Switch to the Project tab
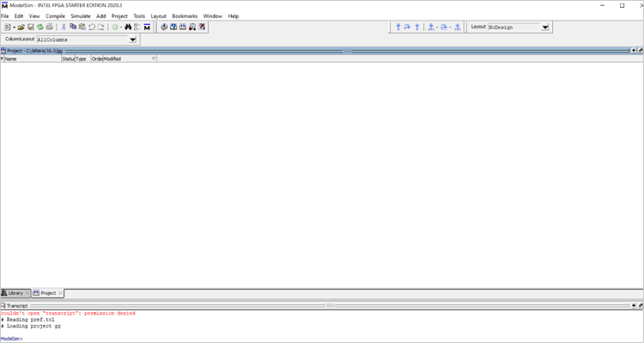 (x=48, y=293)
